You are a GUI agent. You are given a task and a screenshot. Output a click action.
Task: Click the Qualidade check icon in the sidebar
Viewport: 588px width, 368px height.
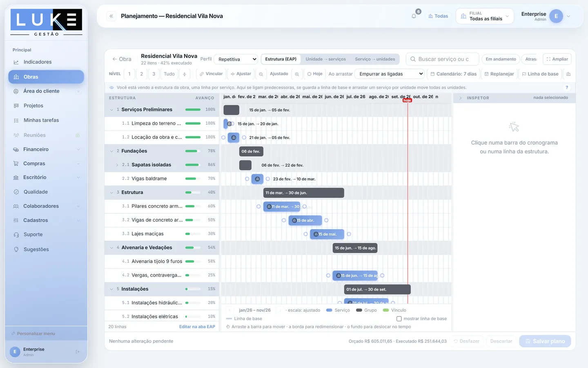pyautogui.click(x=16, y=192)
